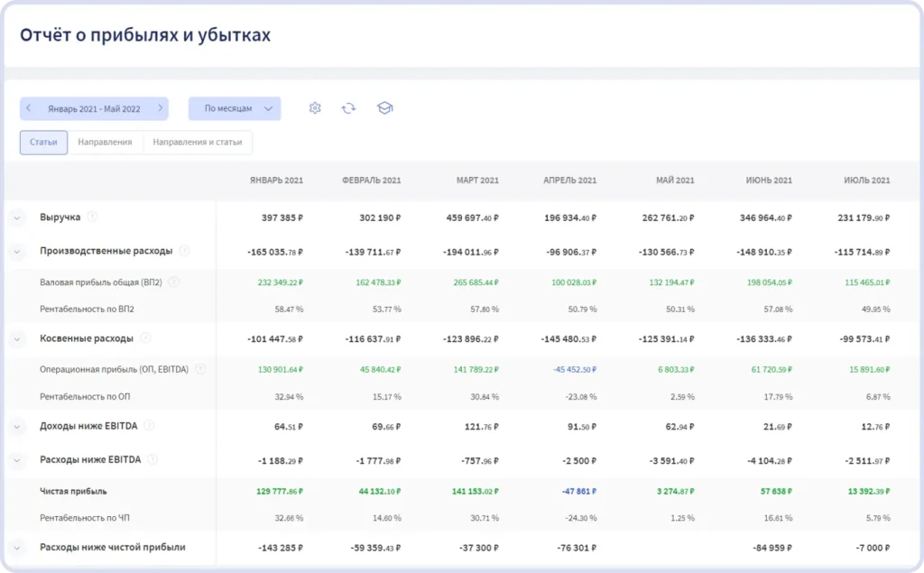
Task: Open the Январь 2021 - Май 2022 period picker
Action: [94, 108]
